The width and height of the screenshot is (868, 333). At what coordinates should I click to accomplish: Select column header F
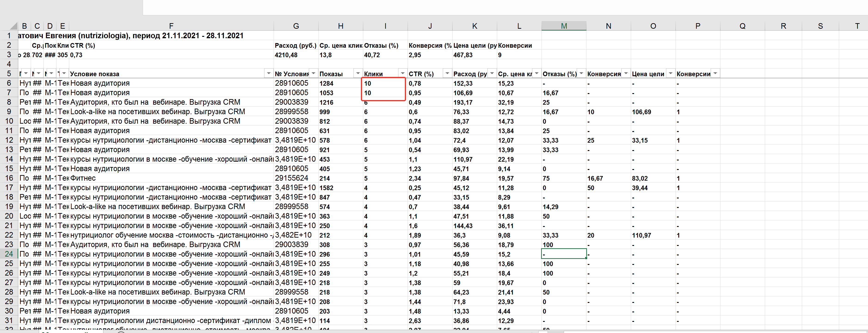(171, 26)
